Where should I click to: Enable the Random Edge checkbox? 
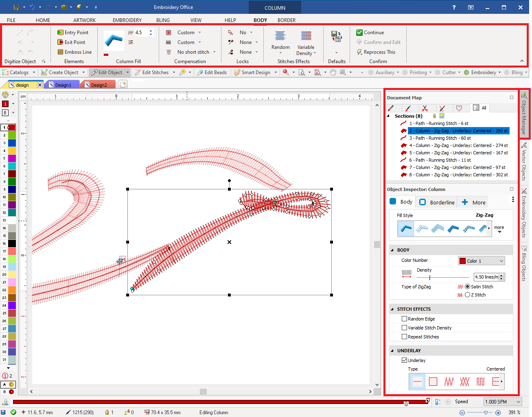pyautogui.click(x=404, y=319)
